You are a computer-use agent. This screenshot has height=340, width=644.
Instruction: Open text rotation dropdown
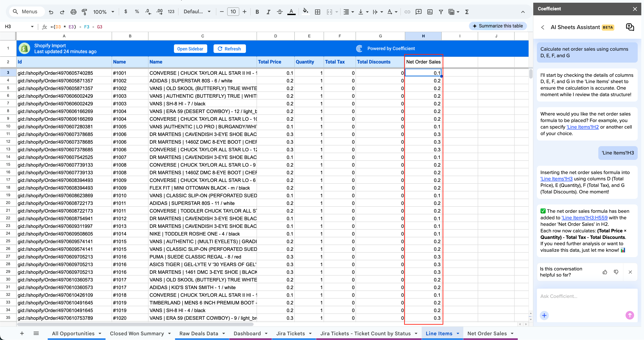pos(392,12)
